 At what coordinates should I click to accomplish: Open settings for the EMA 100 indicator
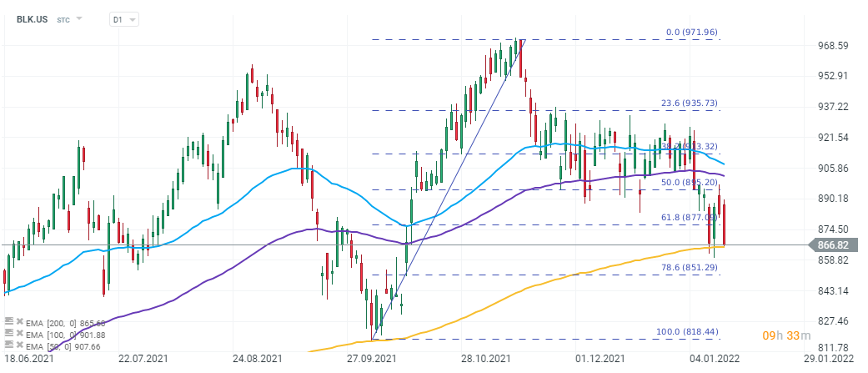tap(8, 333)
